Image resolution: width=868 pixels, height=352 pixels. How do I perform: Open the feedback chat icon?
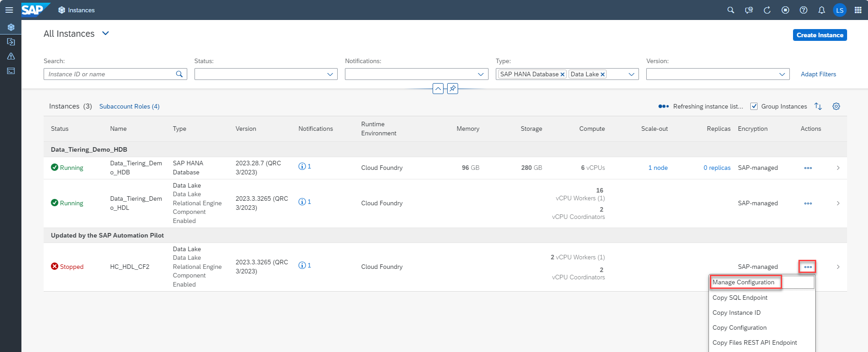tap(749, 10)
